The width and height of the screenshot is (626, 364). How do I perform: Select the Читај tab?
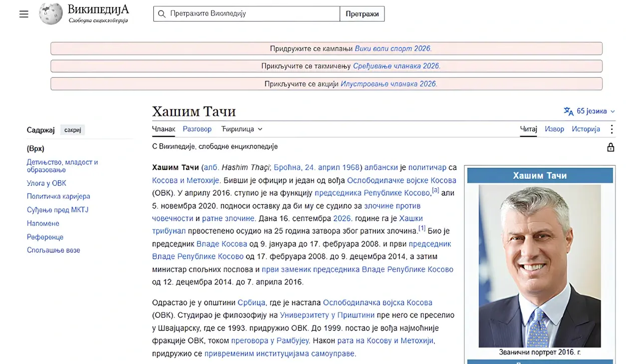click(x=528, y=129)
